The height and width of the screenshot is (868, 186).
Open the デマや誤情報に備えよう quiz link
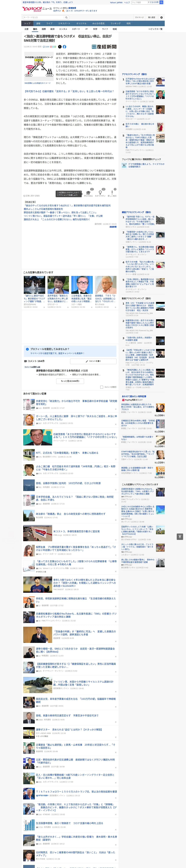[x=146, y=165]
